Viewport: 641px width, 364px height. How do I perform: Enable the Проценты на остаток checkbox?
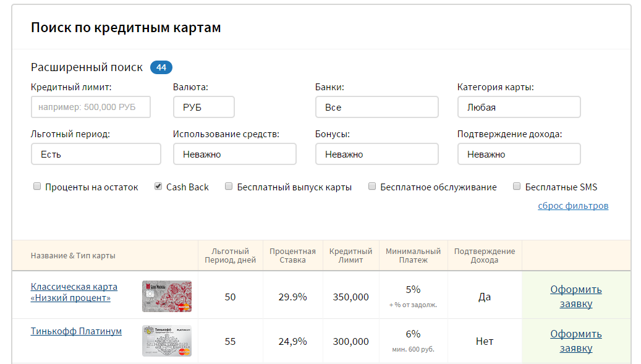click(x=37, y=186)
